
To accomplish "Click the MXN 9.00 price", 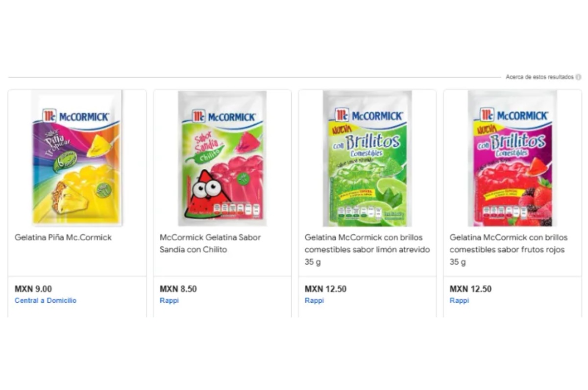I will 33,289.
